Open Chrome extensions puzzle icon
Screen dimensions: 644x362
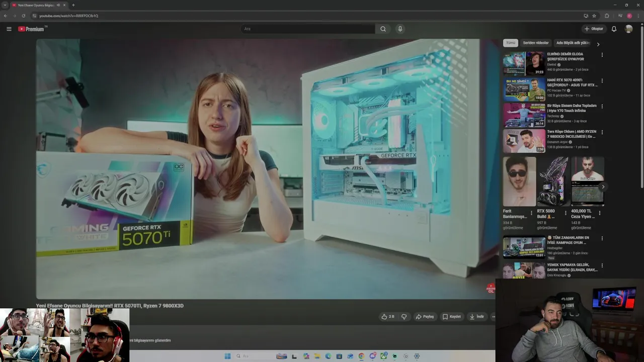tap(607, 16)
